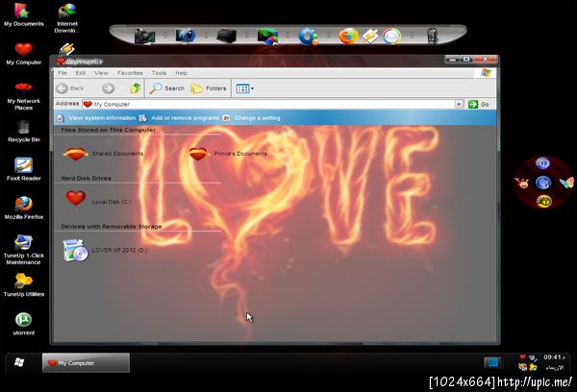Launch Foxit Reader from the desktop
This screenshot has height=392, width=577.
[23, 169]
